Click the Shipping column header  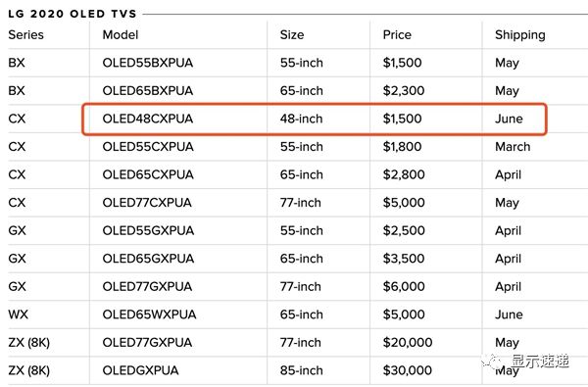coord(519,35)
